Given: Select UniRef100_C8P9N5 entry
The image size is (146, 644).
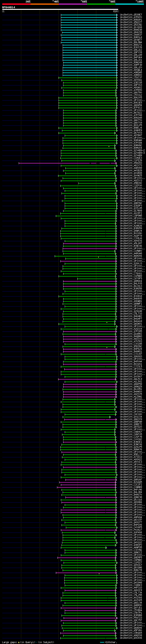Looking at the screenshot, I should [x=131, y=216].
